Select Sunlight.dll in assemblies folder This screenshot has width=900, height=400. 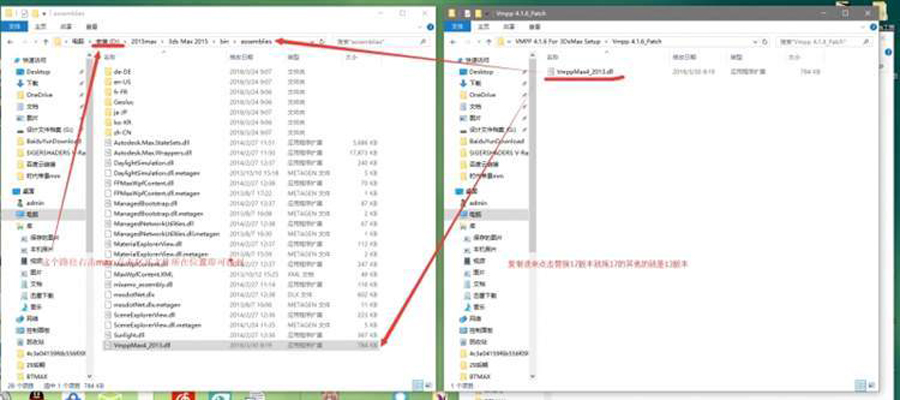[x=126, y=336]
